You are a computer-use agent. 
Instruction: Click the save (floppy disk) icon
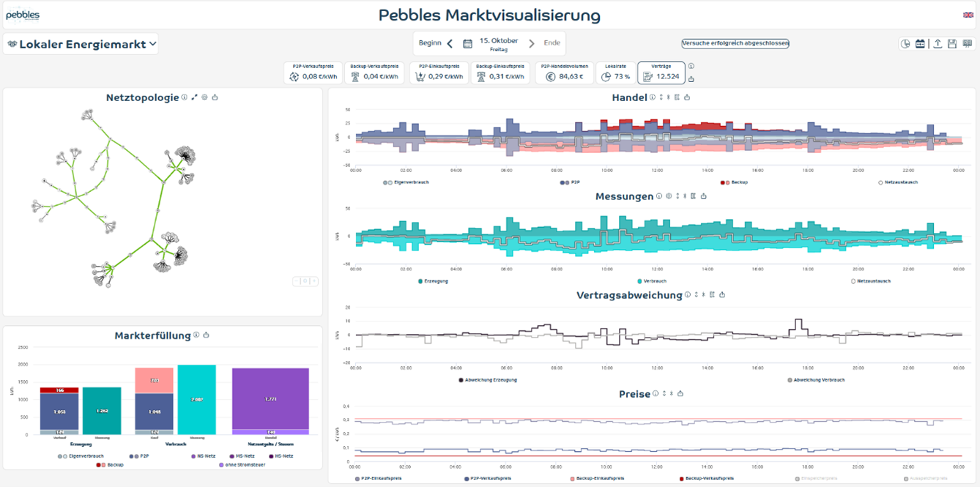tap(952, 44)
